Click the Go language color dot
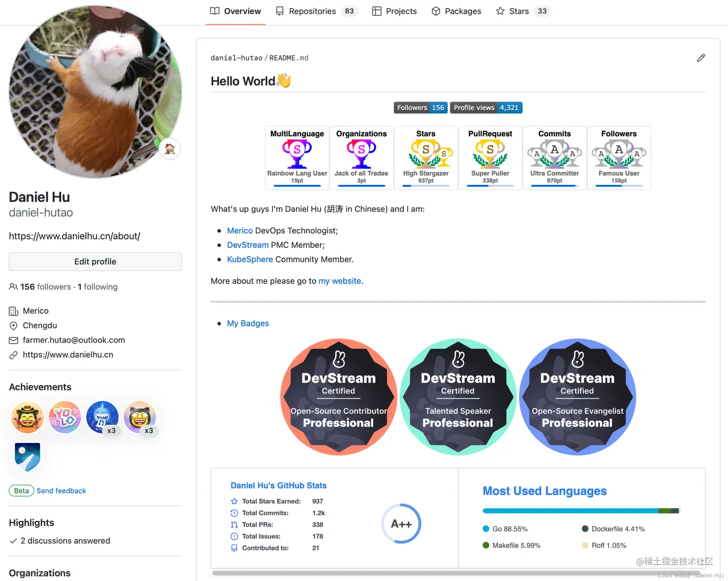Screen dimensions: 728x581 point(486,529)
